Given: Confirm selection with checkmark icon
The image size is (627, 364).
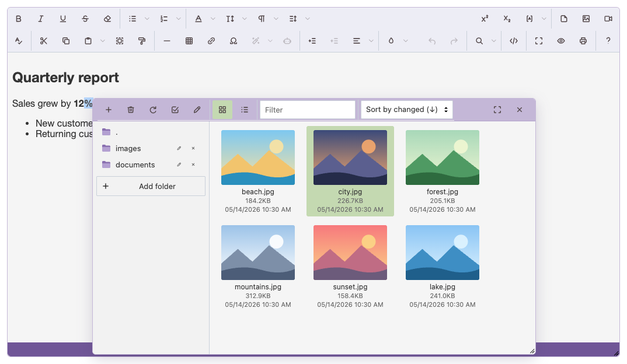Looking at the screenshot, I should pyautogui.click(x=175, y=110).
